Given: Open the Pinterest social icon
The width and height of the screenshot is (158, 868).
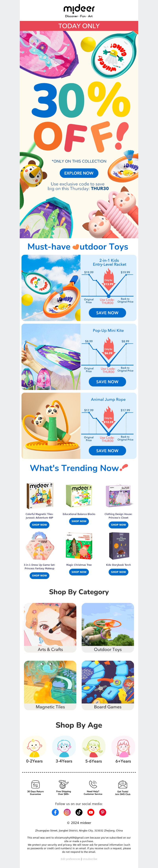Looking at the screenshot, I should [x=103, y=812].
